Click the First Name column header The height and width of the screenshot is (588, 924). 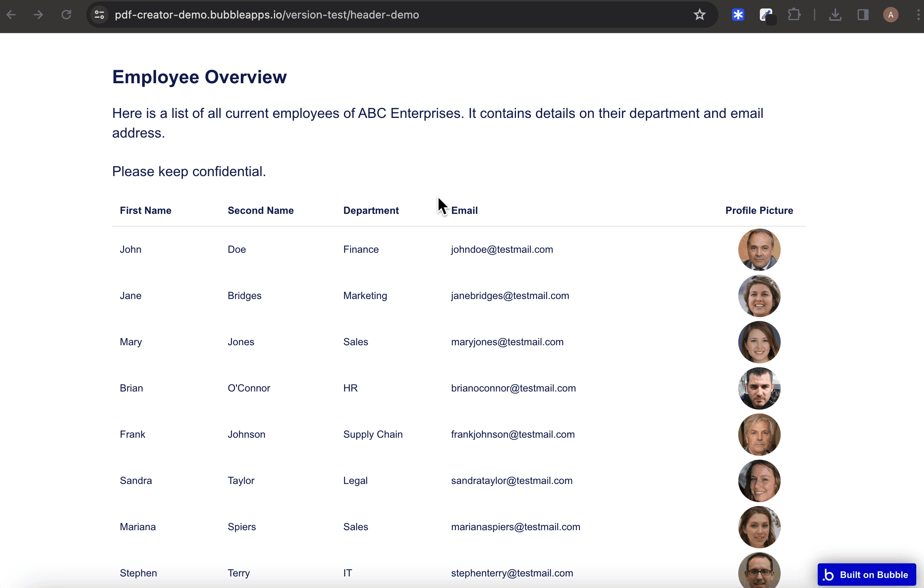coord(146,210)
